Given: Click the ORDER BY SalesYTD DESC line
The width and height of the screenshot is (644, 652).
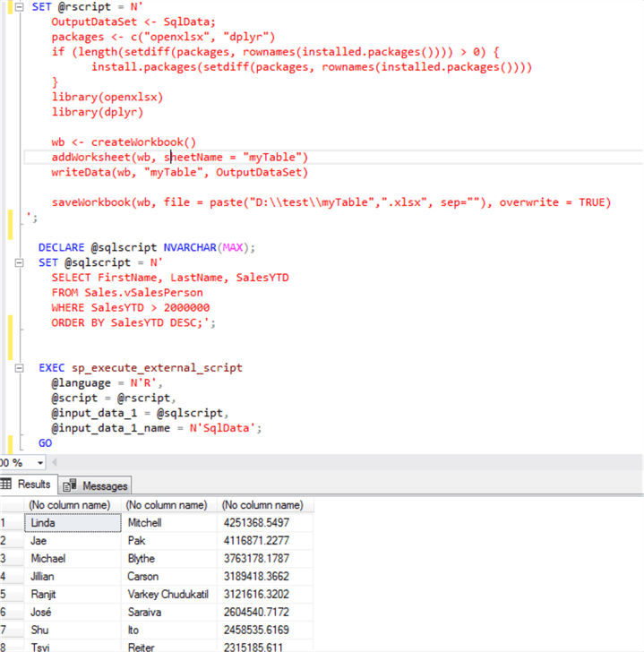Looking at the screenshot, I should [x=133, y=322].
